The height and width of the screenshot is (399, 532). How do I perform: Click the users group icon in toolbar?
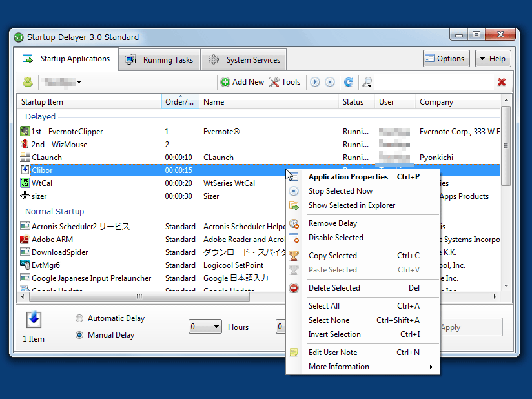click(28, 82)
